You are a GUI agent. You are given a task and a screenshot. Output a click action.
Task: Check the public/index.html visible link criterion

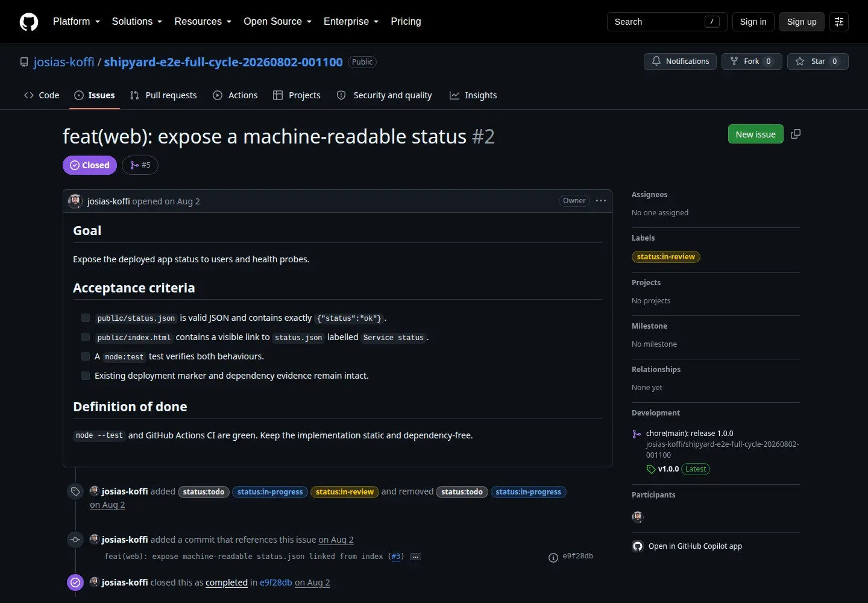coord(86,337)
